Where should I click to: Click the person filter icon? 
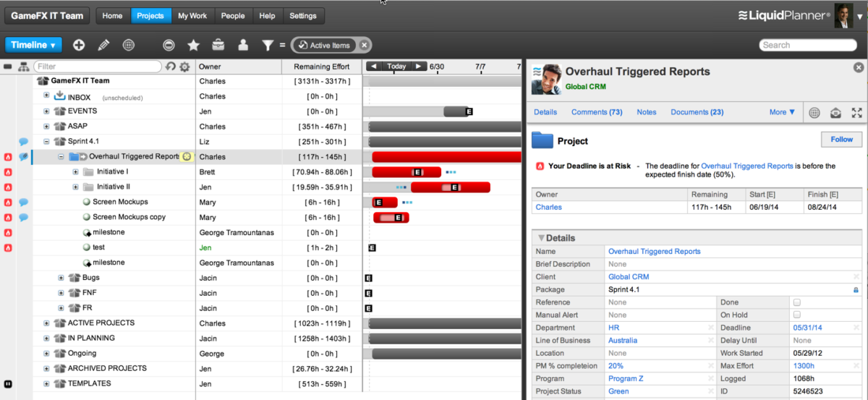click(243, 45)
